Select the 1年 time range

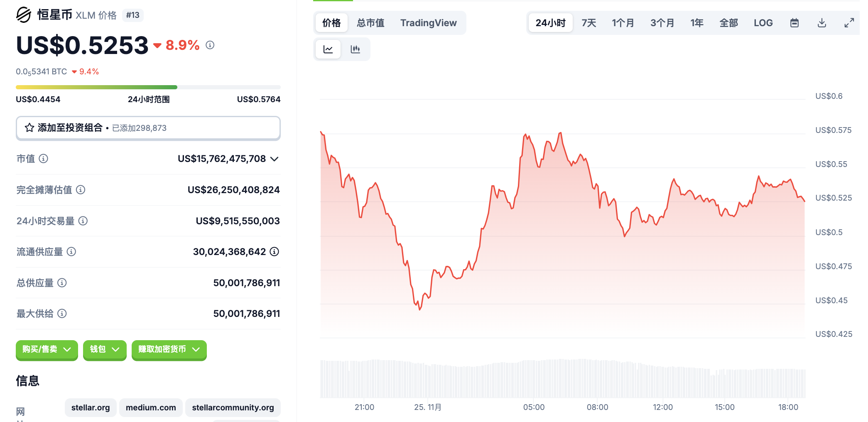(696, 23)
